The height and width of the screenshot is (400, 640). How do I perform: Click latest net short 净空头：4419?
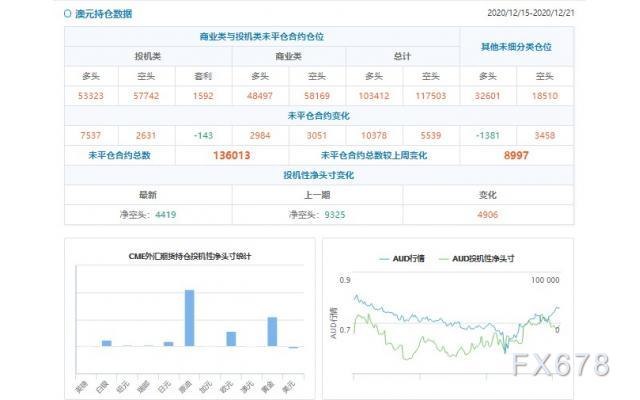tap(148, 215)
